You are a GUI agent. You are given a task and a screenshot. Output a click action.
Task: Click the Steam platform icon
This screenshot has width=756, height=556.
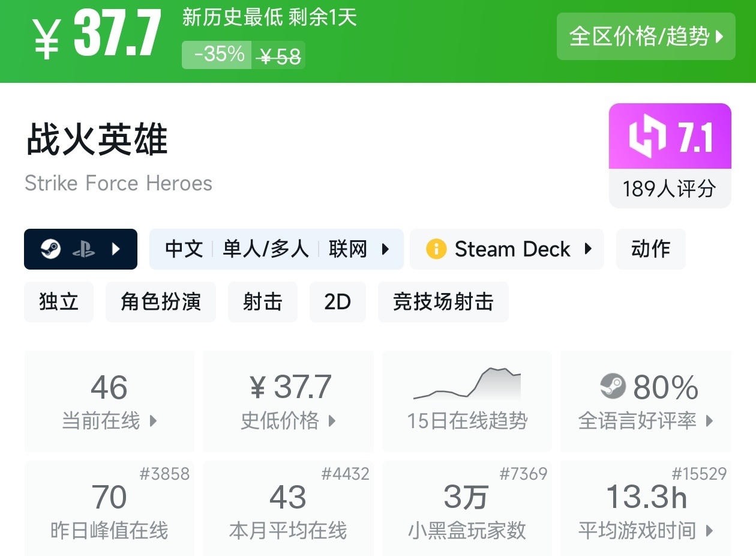(51, 249)
